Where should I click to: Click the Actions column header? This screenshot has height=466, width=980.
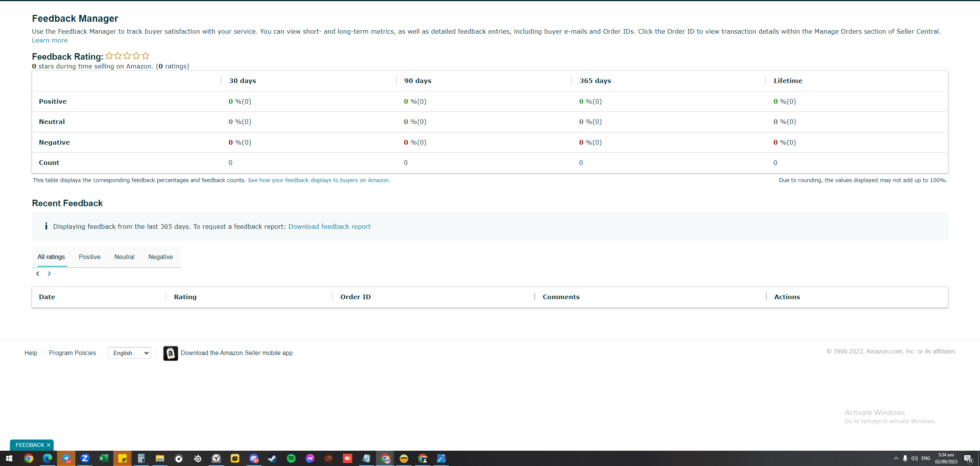tap(787, 297)
